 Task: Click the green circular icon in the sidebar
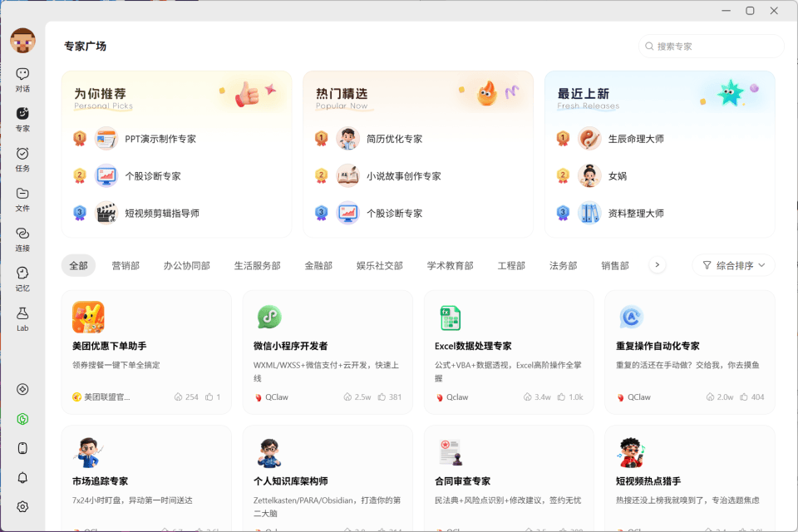click(22, 419)
